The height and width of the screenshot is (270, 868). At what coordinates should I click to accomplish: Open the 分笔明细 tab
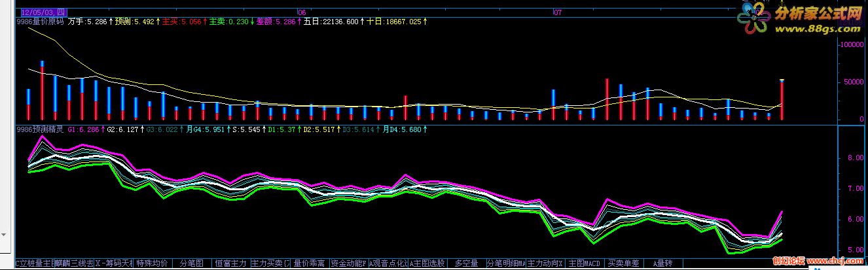[x=506, y=263]
